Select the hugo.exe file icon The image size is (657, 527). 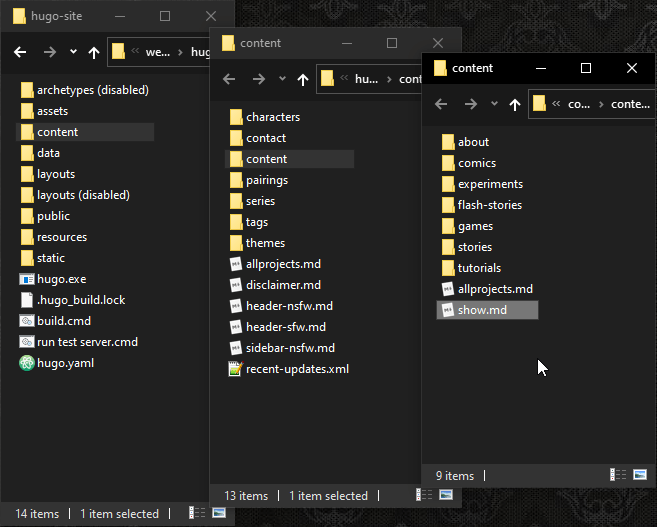28,279
